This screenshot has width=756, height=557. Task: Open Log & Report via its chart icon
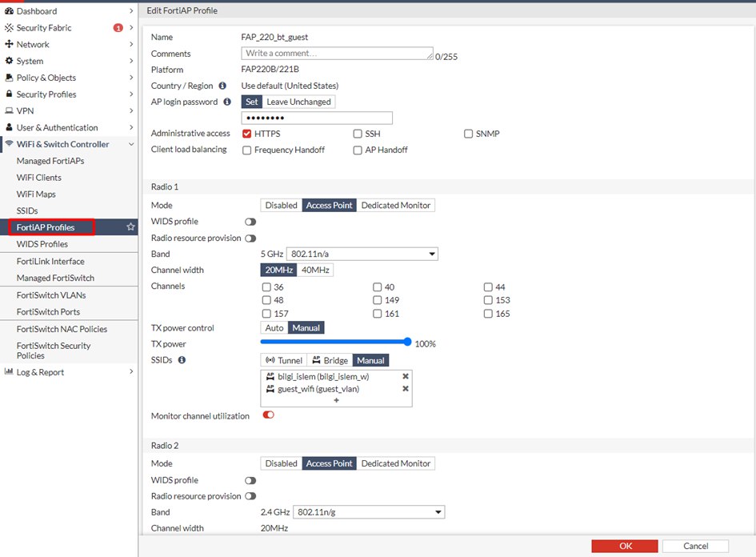[8, 371]
